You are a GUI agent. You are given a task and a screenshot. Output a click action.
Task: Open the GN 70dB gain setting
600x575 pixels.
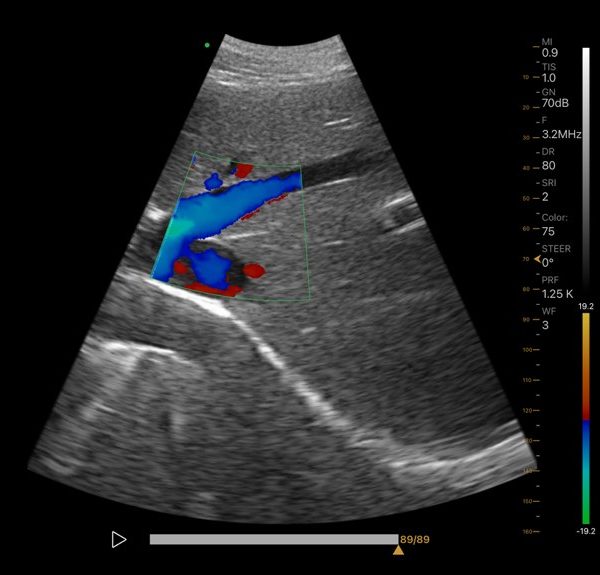pos(554,97)
